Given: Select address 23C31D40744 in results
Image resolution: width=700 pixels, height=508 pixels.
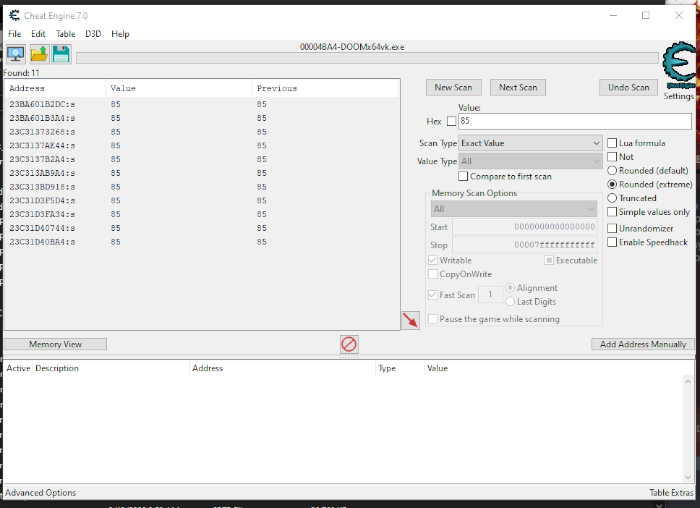Looking at the screenshot, I should [202, 228].
